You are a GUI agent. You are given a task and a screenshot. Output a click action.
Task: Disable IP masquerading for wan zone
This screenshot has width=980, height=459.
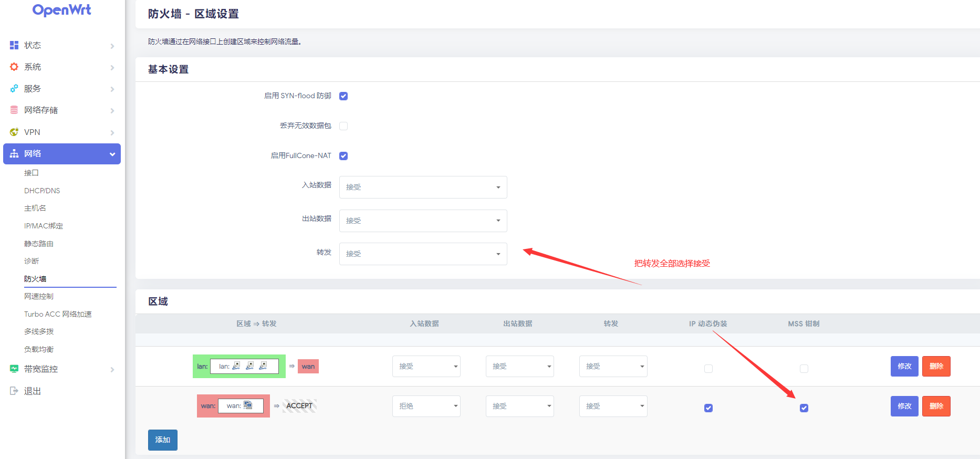(x=708, y=408)
